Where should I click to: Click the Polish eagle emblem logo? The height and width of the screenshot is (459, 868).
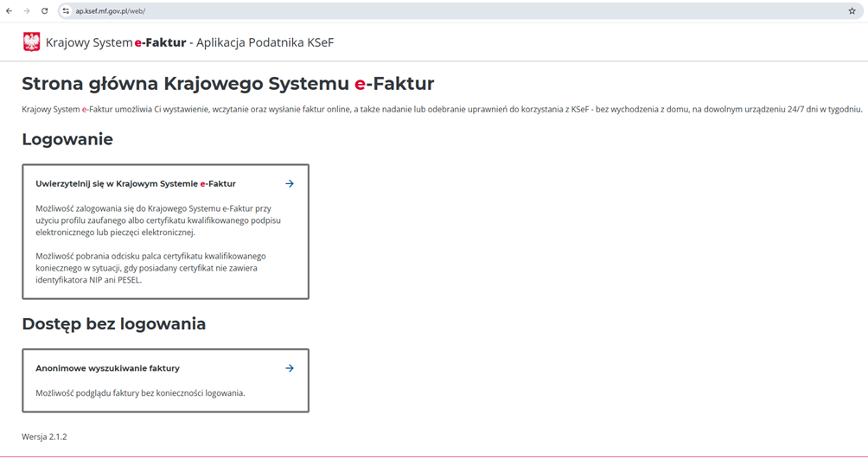click(x=32, y=42)
